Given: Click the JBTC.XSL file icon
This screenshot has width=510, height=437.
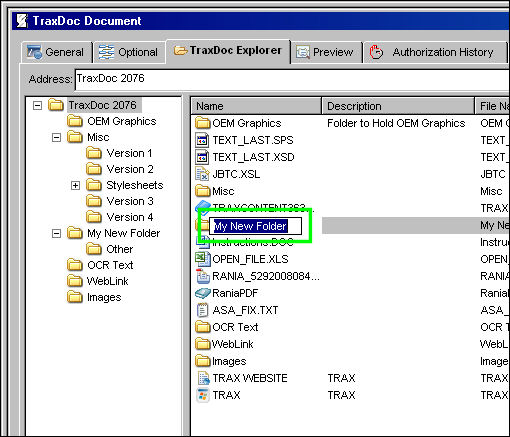Looking at the screenshot, I should (x=202, y=174).
